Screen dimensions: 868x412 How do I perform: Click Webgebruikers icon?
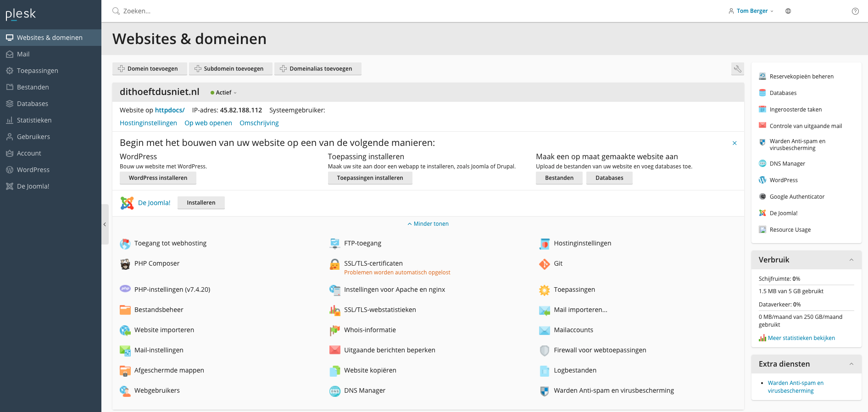tap(125, 391)
